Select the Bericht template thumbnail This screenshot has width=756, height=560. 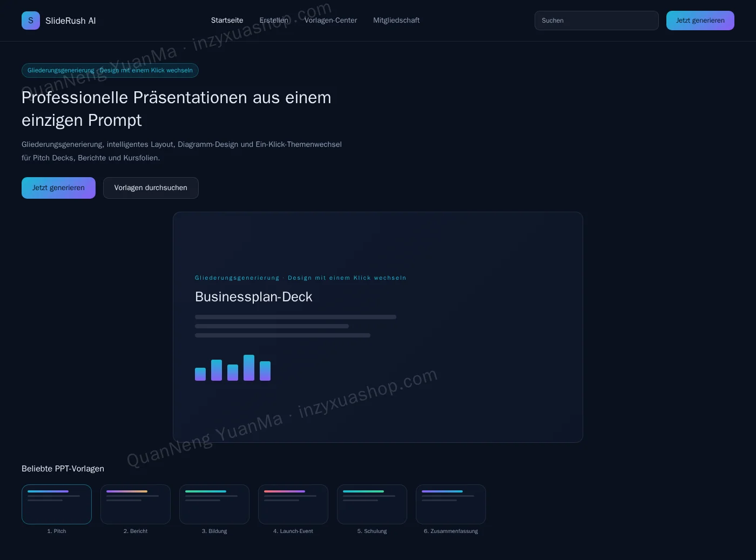tap(136, 504)
